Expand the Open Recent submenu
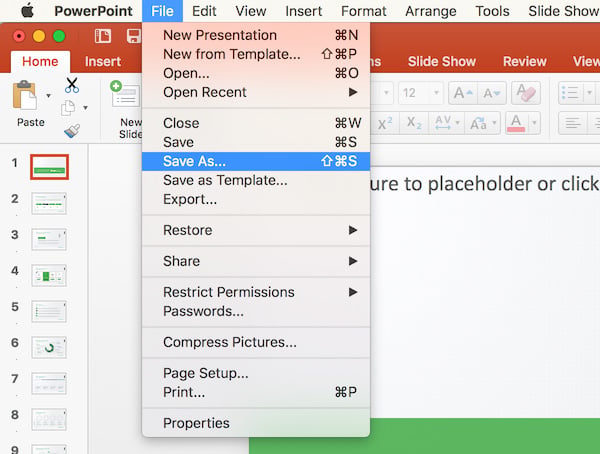Screen dimensions: 600x454 (256, 92)
